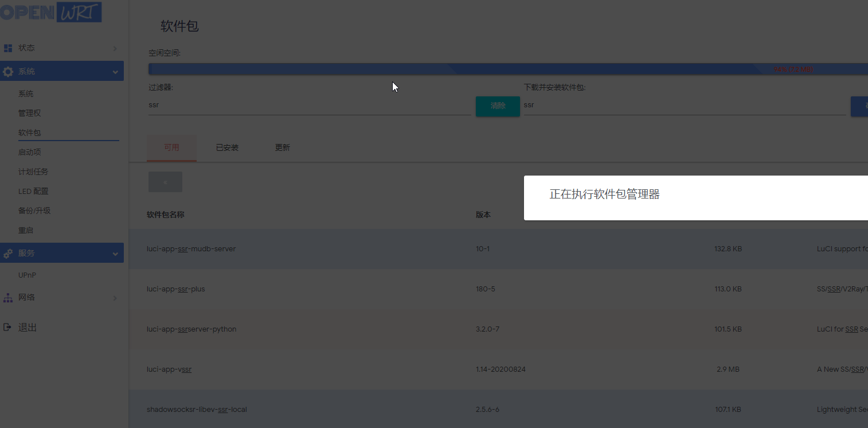Click the network nodes icon beside 网络
Image resolution: width=868 pixels, height=428 pixels.
(x=7, y=297)
